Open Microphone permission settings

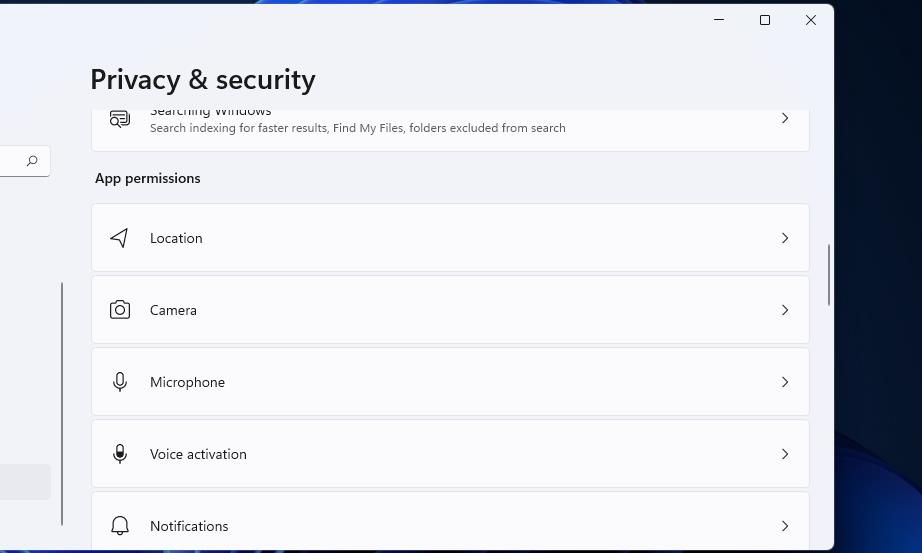(x=450, y=382)
